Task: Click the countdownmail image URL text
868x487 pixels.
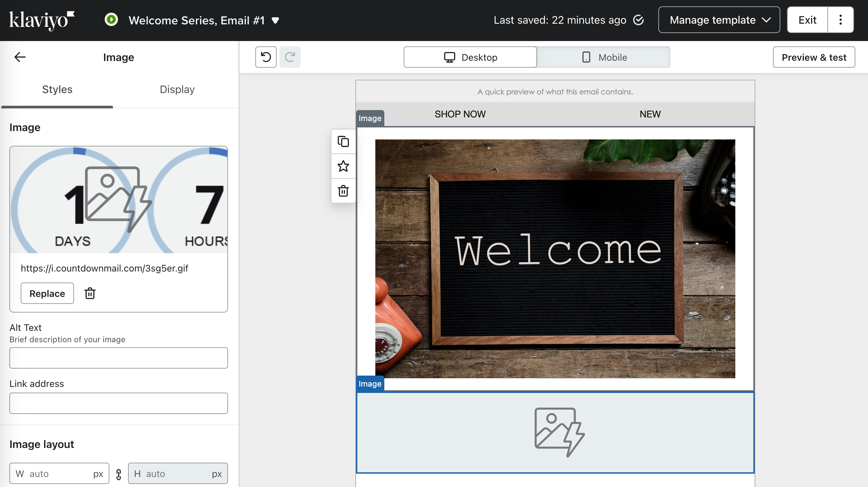Action: (104, 268)
